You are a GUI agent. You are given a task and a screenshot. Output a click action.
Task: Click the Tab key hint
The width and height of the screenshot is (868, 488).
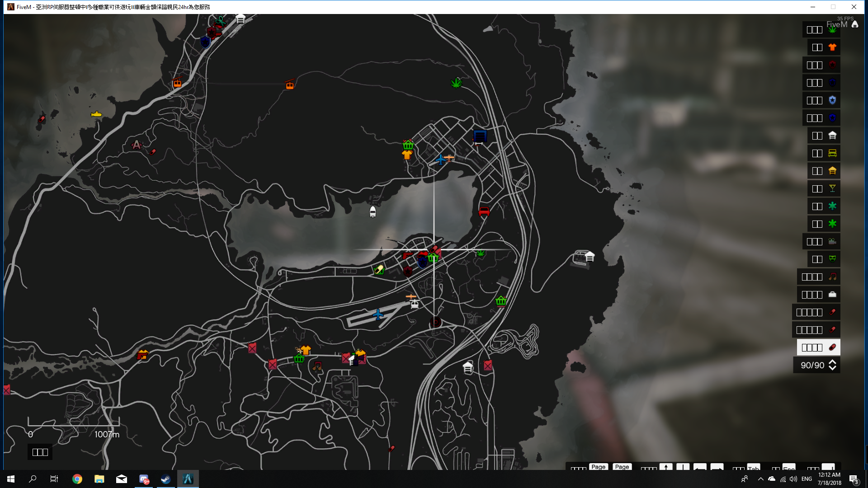(x=754, y=467)
